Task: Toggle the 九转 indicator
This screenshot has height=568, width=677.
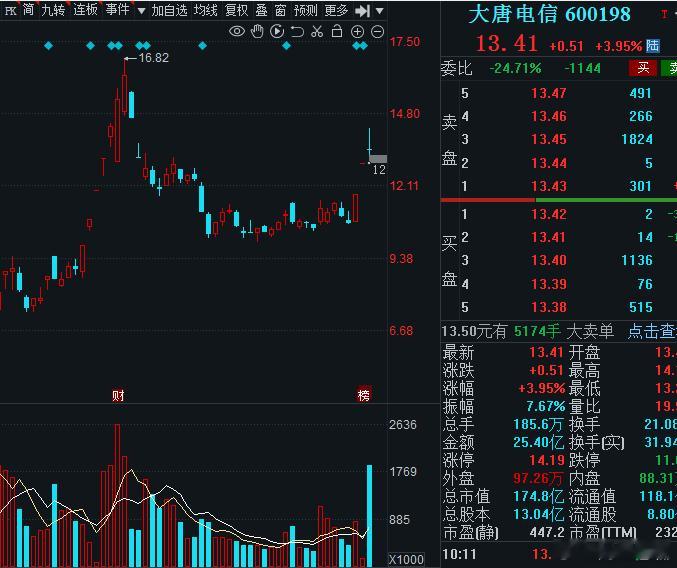Action: click(53, 10)
